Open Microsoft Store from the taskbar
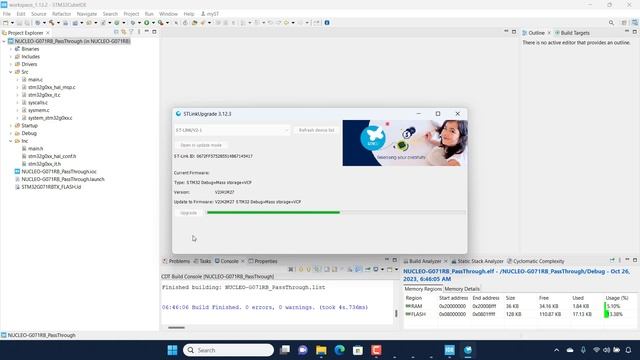Screen dimensions: 640x360 click(x=358, y=350)
